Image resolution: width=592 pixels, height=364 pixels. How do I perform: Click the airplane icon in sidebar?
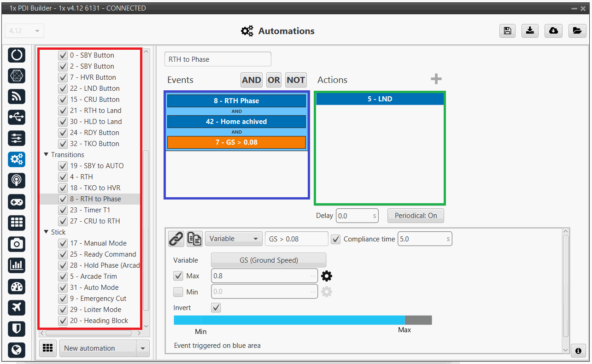[17, 307]
